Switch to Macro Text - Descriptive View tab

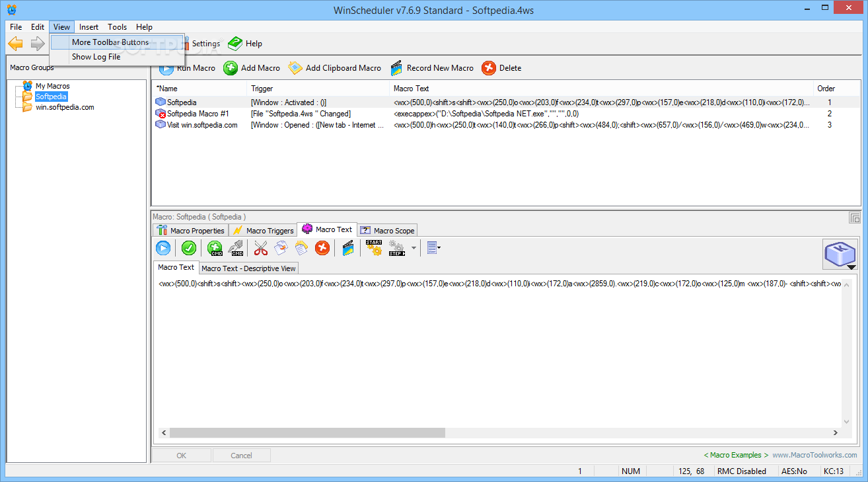pyautogui.click(x=248, y=268)
